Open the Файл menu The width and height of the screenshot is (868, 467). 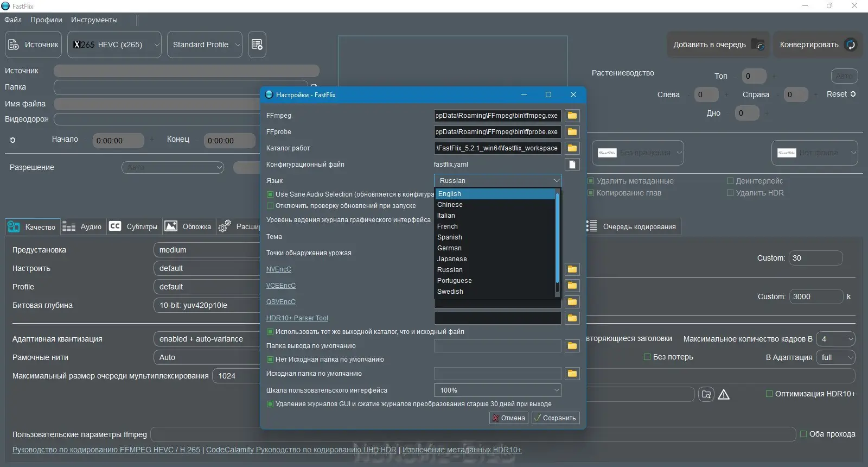pos(13,20)
